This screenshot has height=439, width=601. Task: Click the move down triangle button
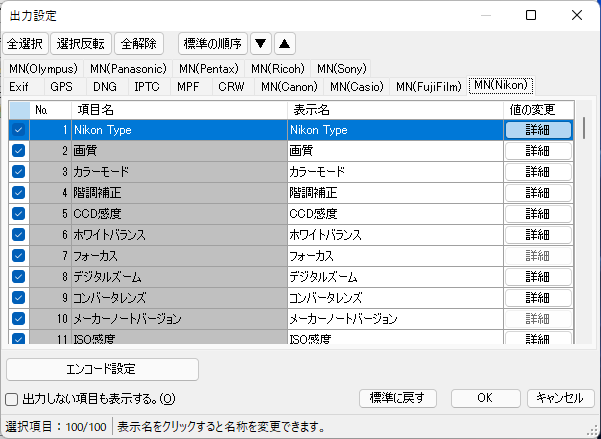click(x=260, y=43)
